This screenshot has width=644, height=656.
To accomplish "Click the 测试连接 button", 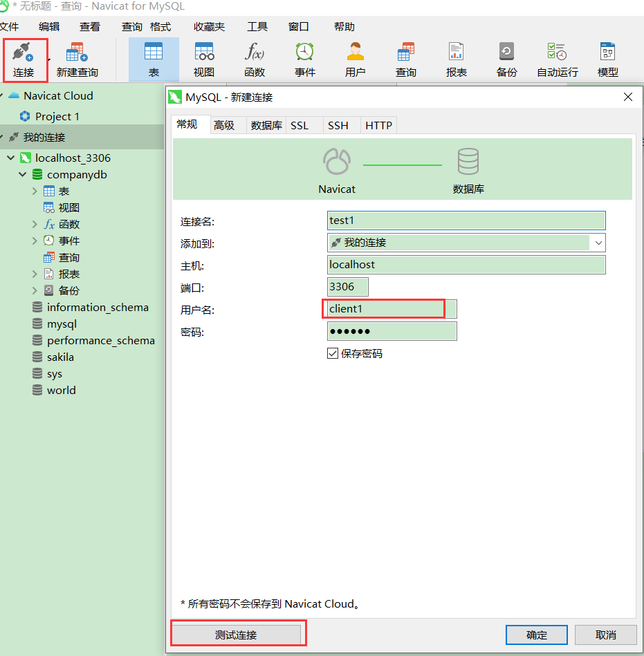I will click(x=236, y=635).
